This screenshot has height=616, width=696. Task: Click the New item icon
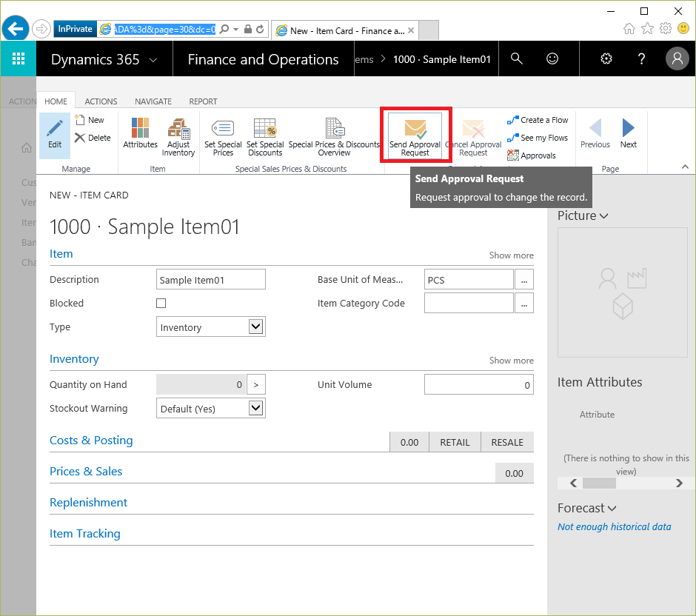pos(89,120)
